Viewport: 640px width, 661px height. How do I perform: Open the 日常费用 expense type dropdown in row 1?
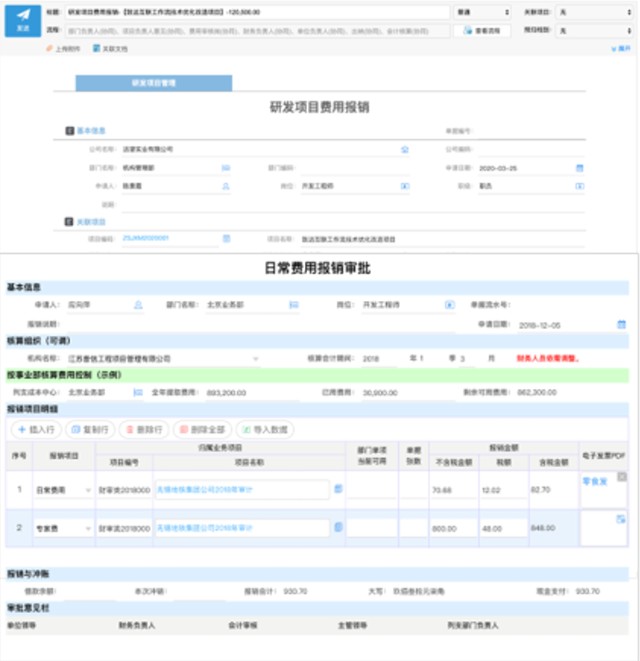[63, 490]
